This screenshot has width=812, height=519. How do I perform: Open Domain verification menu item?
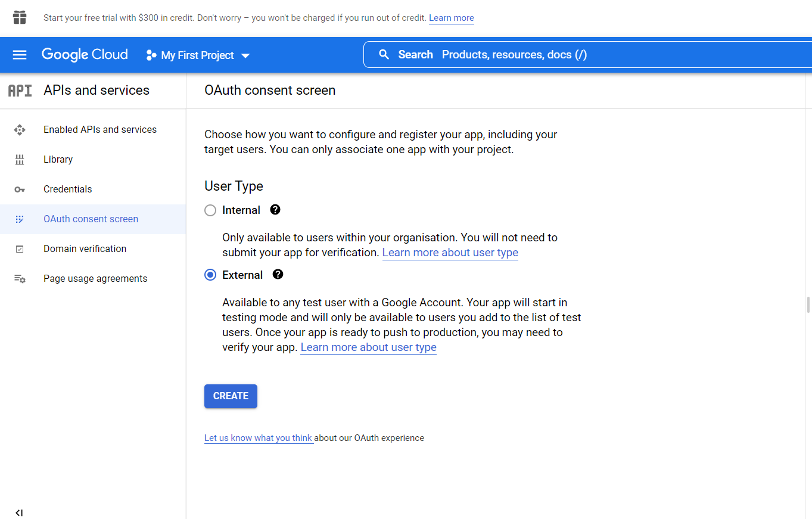point(93,249)
